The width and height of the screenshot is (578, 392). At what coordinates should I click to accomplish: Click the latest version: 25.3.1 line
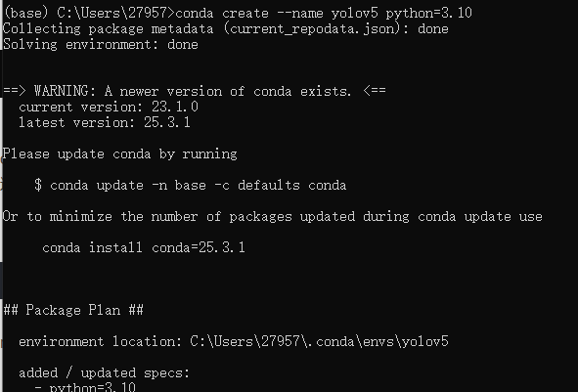[x=105, y=122]
